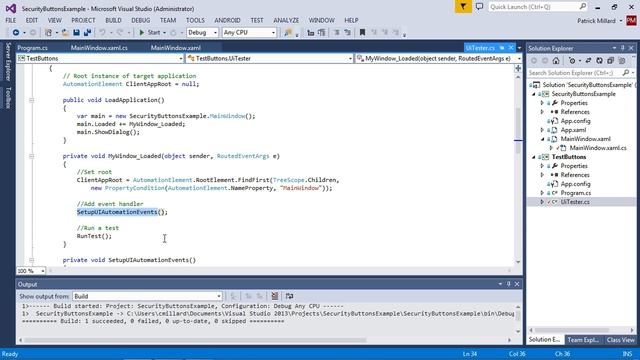The height and width of the screenshot is (360, 640).
Task: Open the TestButtons.UiTester type dropdown
Action: (x=269, y=58)
